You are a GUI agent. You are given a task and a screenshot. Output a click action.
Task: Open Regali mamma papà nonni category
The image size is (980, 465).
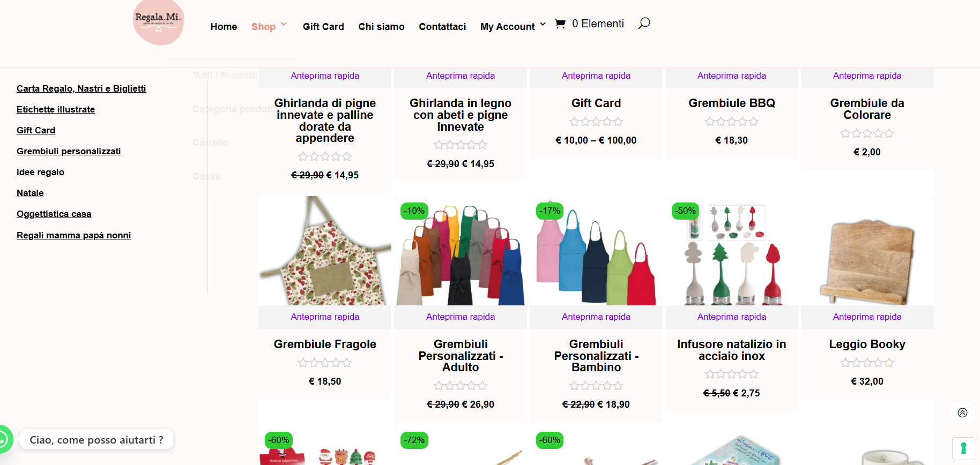point(73,235)
